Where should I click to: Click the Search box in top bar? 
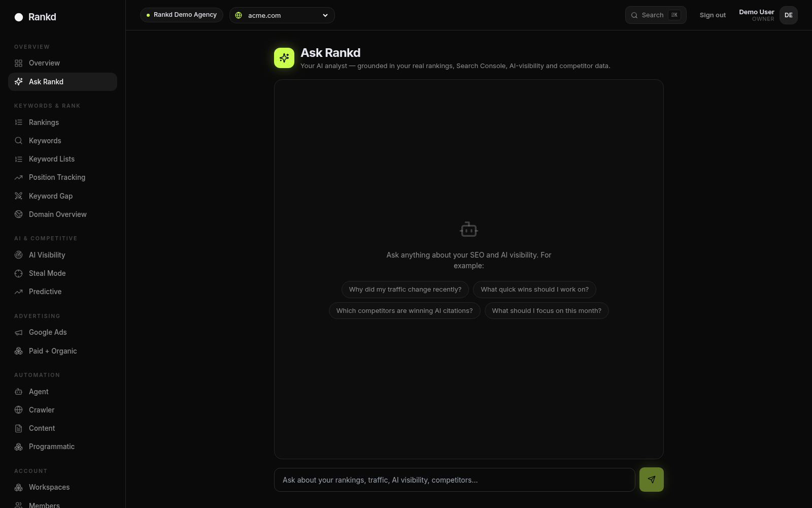(x=656, y=15)
